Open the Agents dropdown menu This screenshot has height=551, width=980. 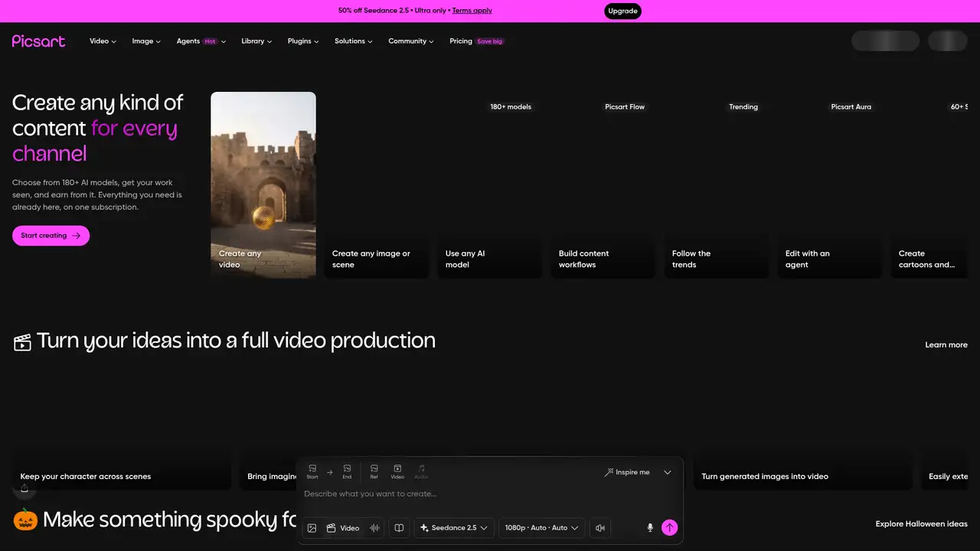201,41
